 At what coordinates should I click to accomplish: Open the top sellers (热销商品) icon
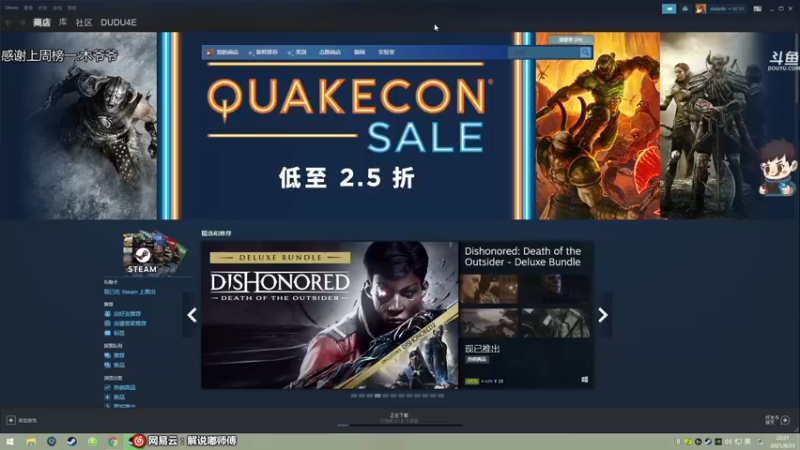point(107,388)
